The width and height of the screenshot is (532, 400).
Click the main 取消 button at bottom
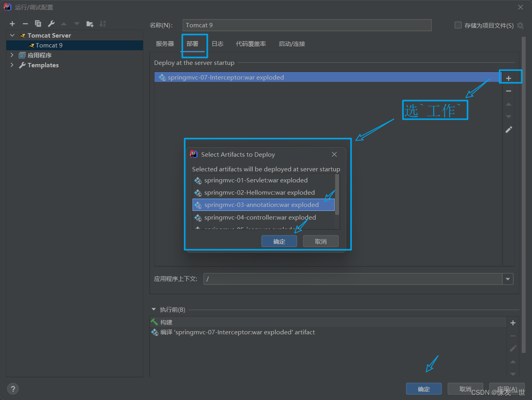pos(465,389)
